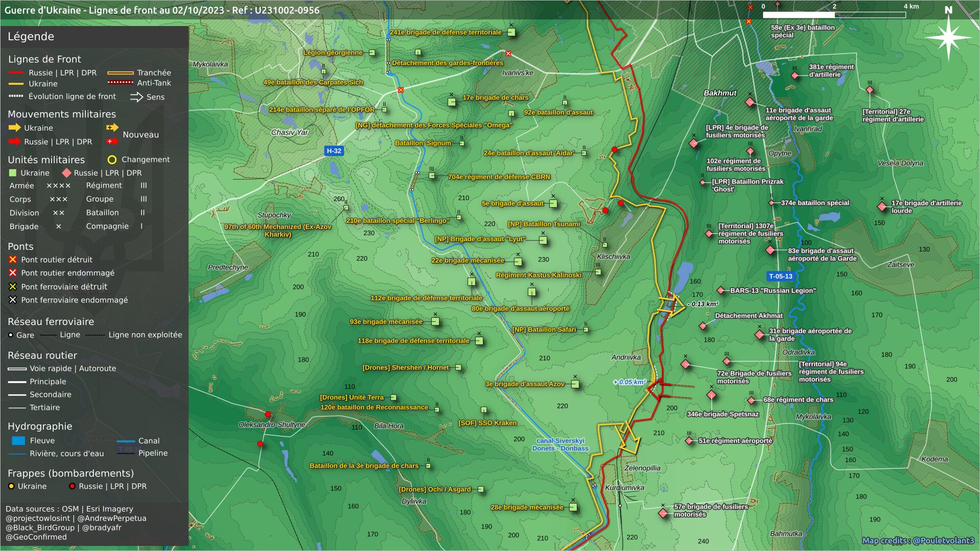Click the Chasiv Yar town label
The image size is (980, 551).
tap(289, 132)
